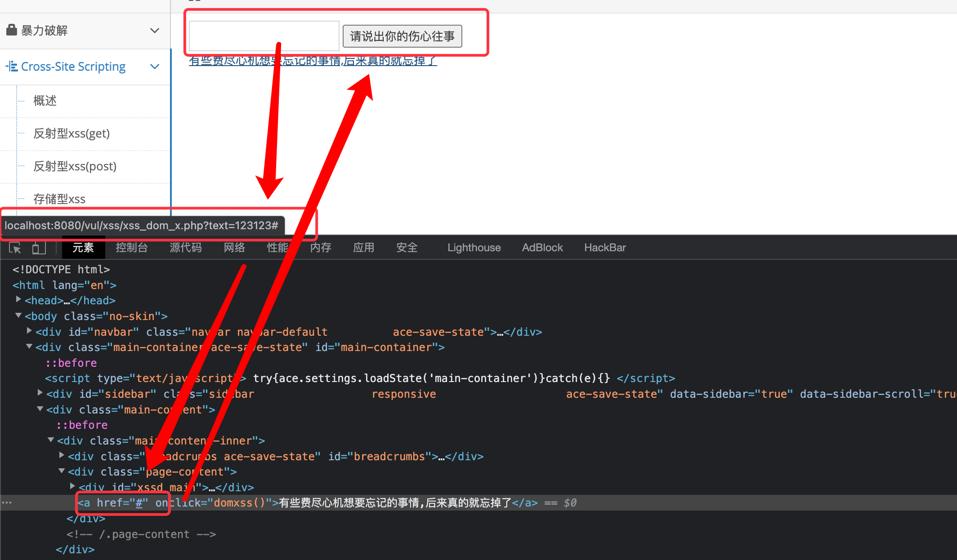Expand the breadcrumbs div node

click(x=62, y=455)
